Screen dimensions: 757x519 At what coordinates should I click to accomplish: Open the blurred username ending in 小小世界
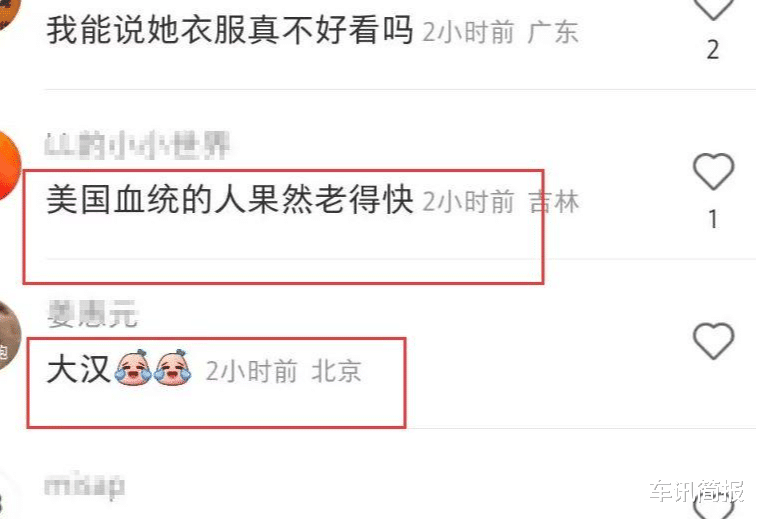point(137,145)
